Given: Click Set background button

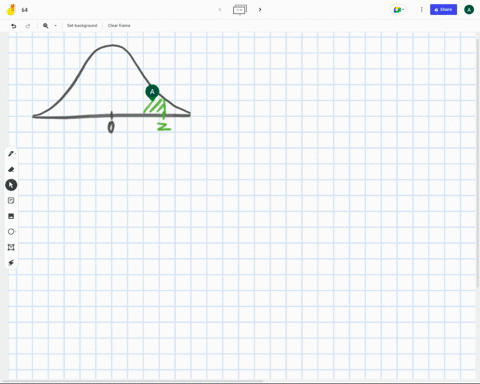Looking at the screenshot, I should pyautogui.click(x=82, y=26).
